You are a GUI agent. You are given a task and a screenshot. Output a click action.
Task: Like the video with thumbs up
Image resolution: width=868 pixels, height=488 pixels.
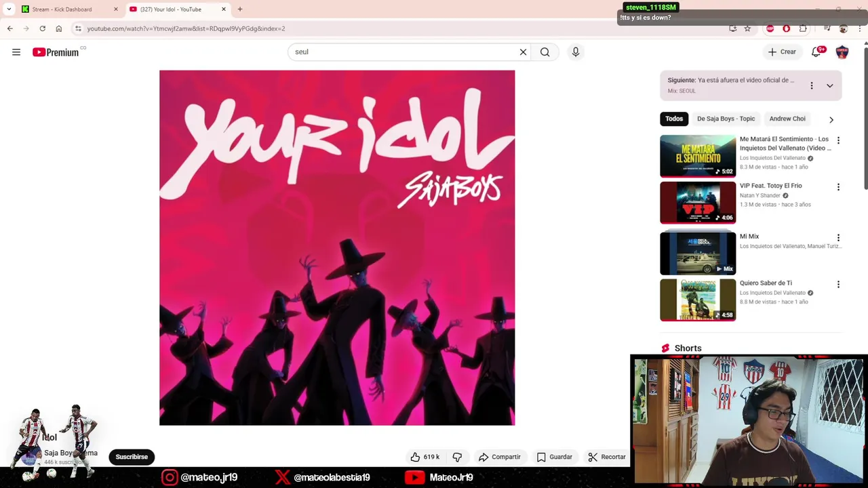(x=425, y=457)
